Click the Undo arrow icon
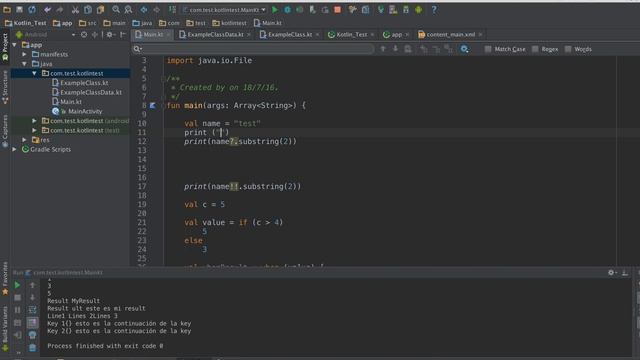640x360 pixels. tap(47, 9)
